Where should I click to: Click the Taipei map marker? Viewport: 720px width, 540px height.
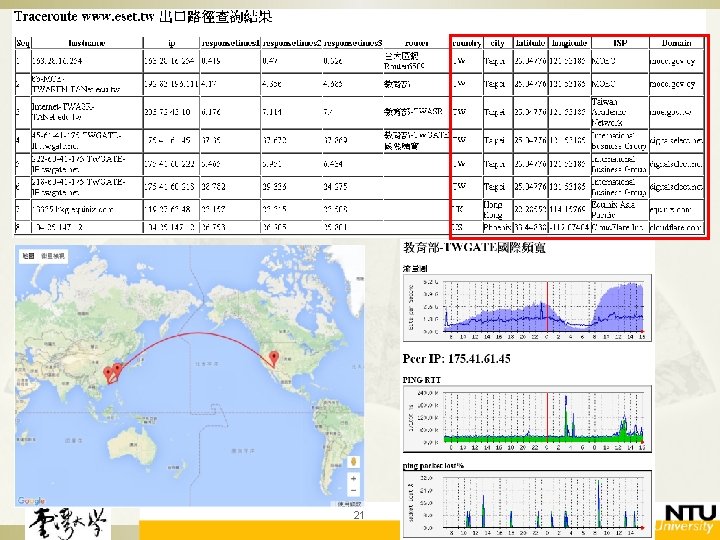pyautogui.click(x=118, y=370)
